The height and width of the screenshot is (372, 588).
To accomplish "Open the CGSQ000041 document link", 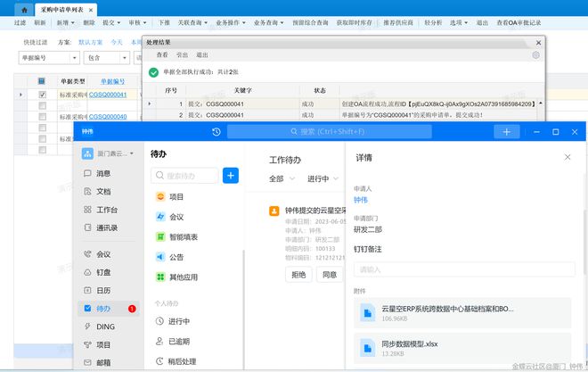I will coord(108,95).
